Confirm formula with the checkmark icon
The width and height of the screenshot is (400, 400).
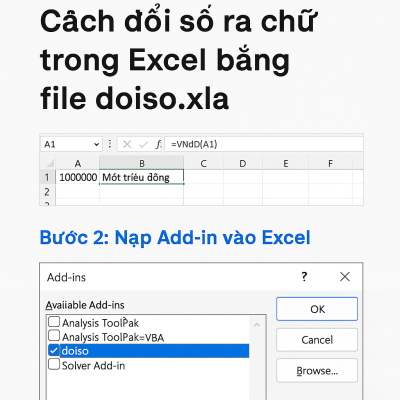click(x=143, y=145)
